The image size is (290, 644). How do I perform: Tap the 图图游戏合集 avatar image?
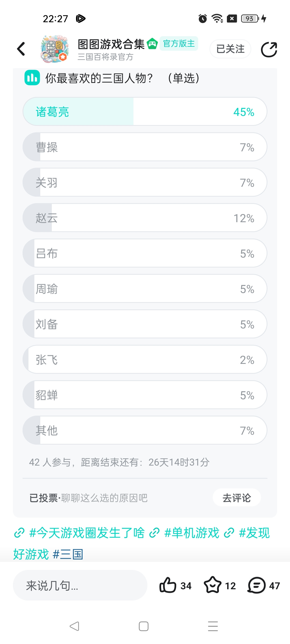click(x=55, y=49)
